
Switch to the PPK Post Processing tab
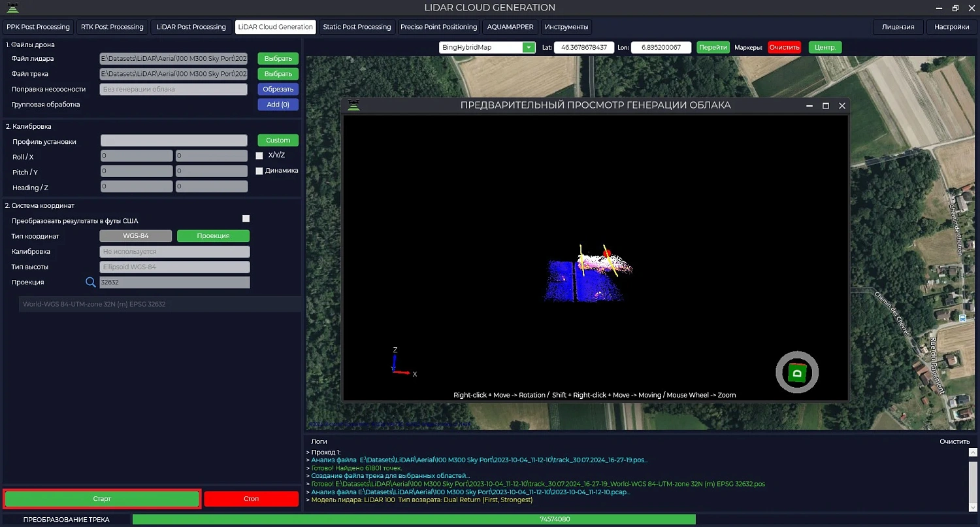pos(38,27)
